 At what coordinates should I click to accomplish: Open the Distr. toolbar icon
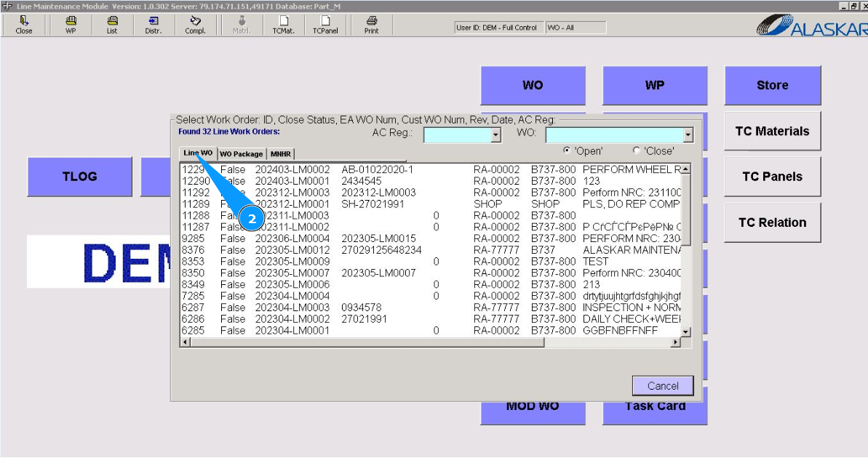[x=154, y=25]
